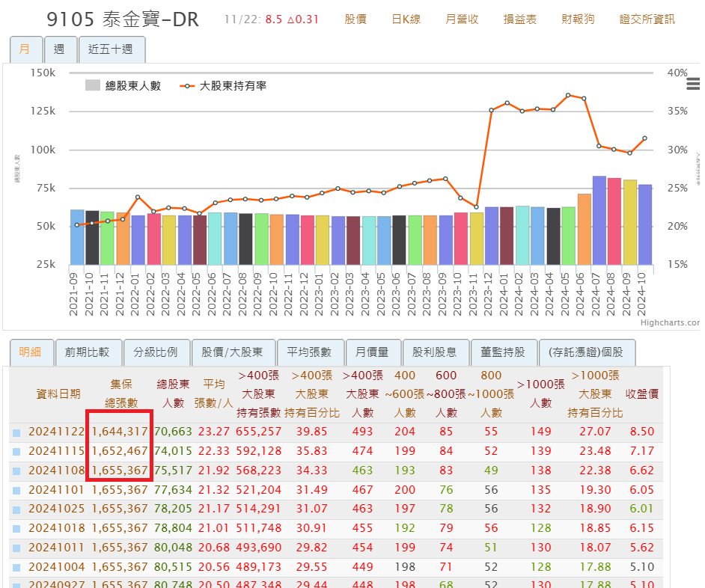This screenshot has height=588, width=705.
Task: Switch to the 近五十週 tab
Action: coord(111,49)
